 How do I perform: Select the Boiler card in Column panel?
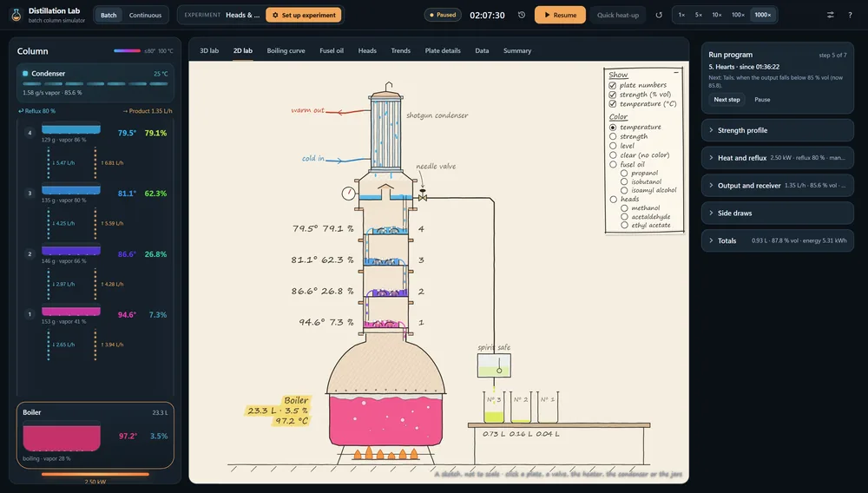coord(95,436)
